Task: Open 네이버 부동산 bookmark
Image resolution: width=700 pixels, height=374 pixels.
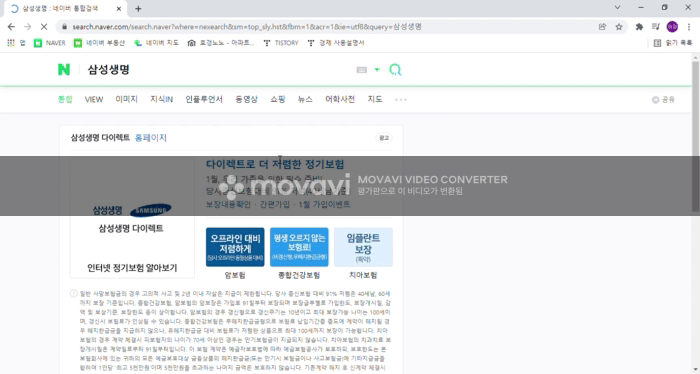Action: pos(99,43)
